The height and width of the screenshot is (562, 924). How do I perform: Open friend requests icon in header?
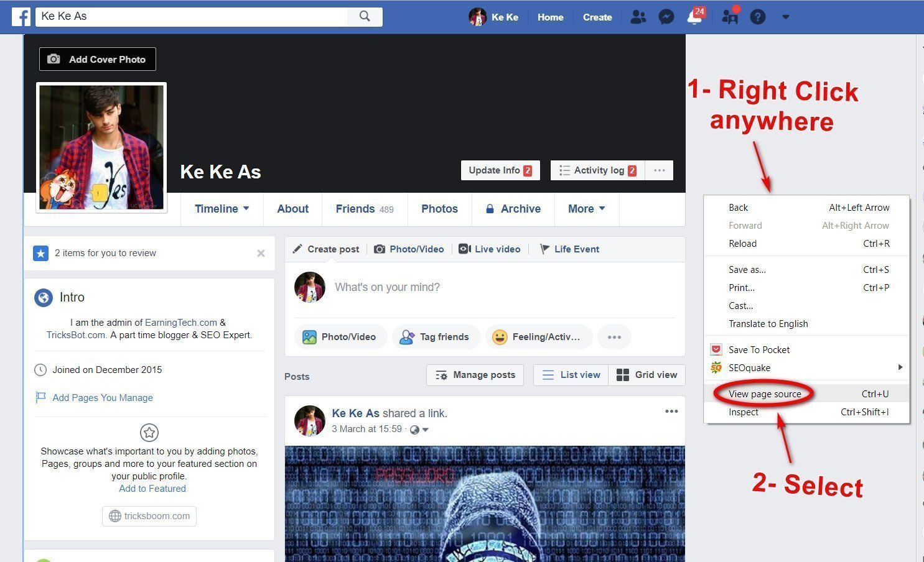pos(638,17)
